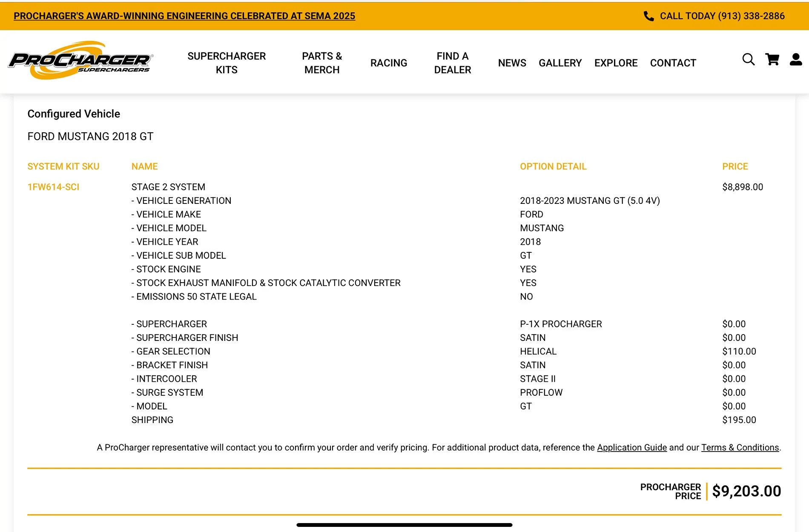
Task: Go to the Contact page
Action: (x=673, y=63)
